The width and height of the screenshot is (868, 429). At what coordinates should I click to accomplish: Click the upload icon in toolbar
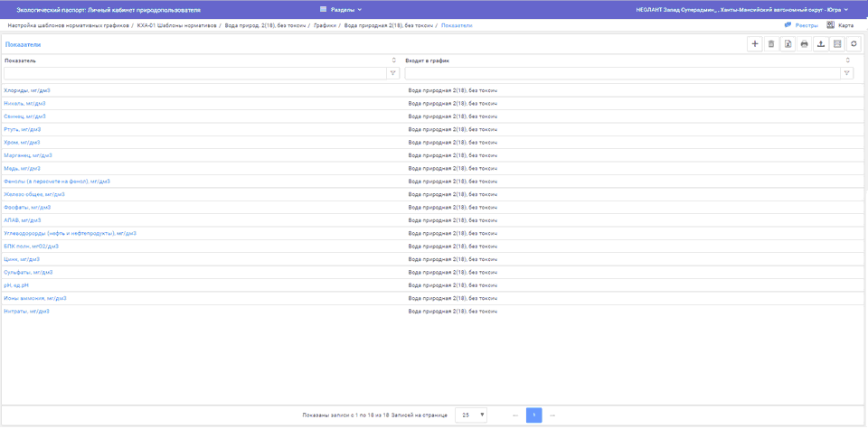(820, 43)
